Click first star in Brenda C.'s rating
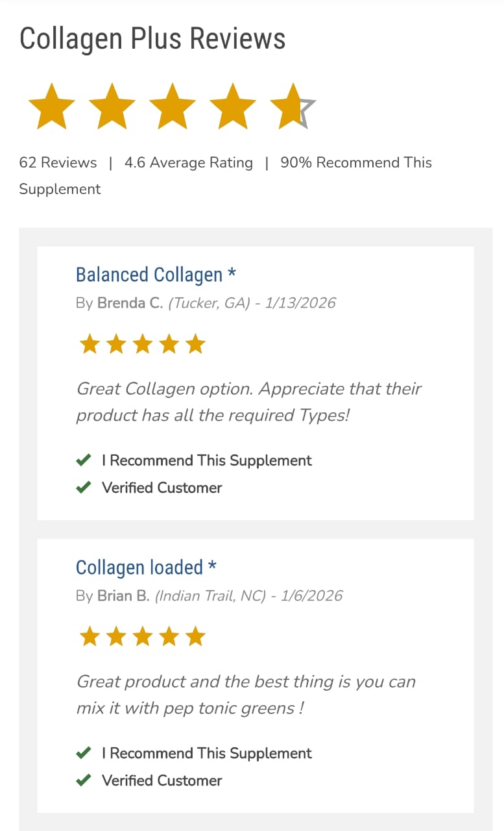The width and height of the screenshot is (504, 831). coord(89,345)
